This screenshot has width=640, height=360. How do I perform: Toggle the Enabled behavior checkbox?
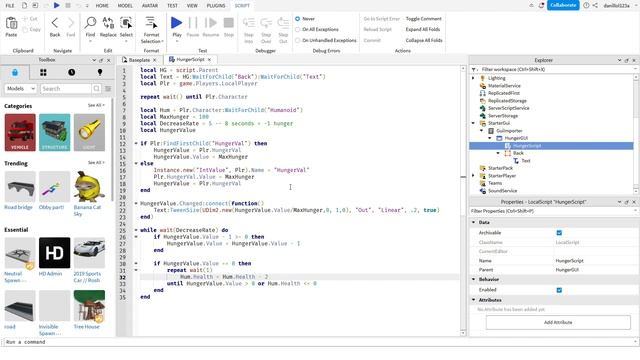[x=559, y=290]
